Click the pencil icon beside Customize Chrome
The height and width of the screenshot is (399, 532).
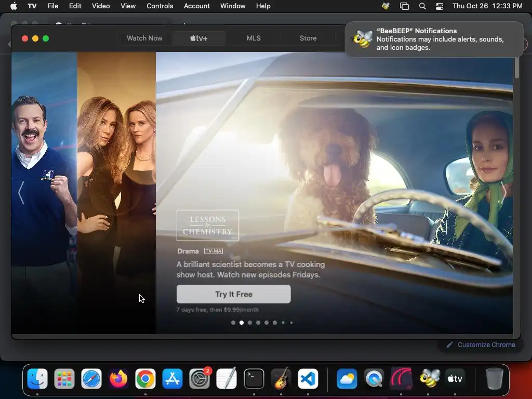(449, 345)
